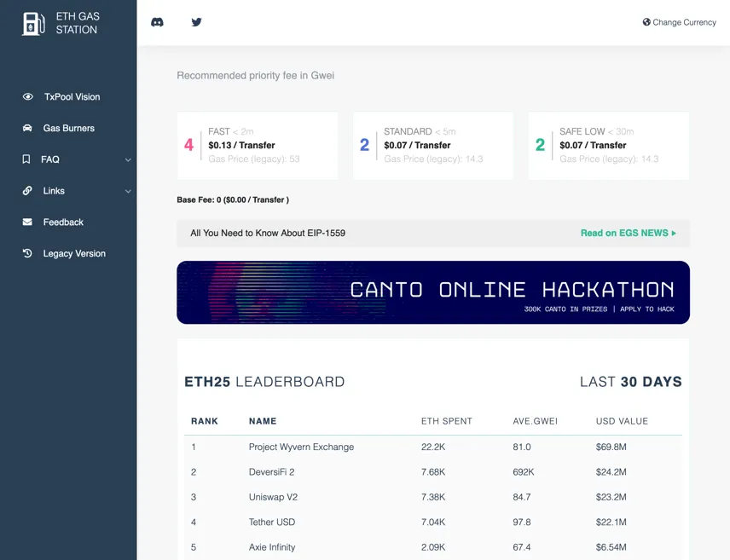The width and height of the screenshot is (730, 560).
Task: Click the globe icon beside Change Currency
Action: (x=646, y=22)
